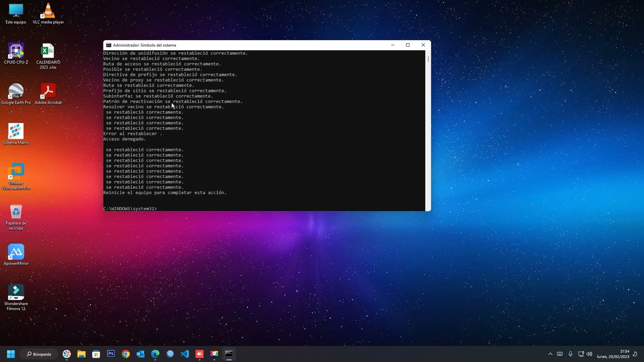The width and height of the screenshot is (644, 362).
Task: Select Wondershare Filmora 12 shortcut
Action: click(x=16, y=298)
